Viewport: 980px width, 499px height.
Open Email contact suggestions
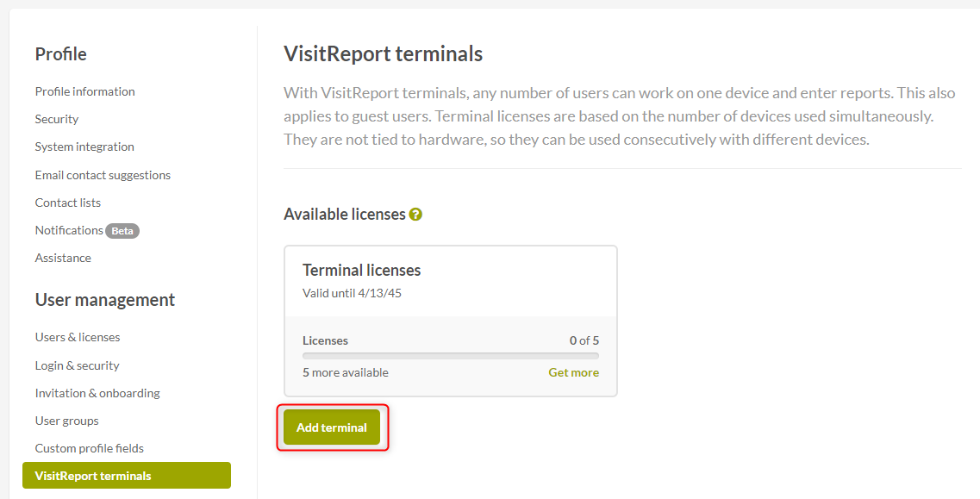pos(103,174)
